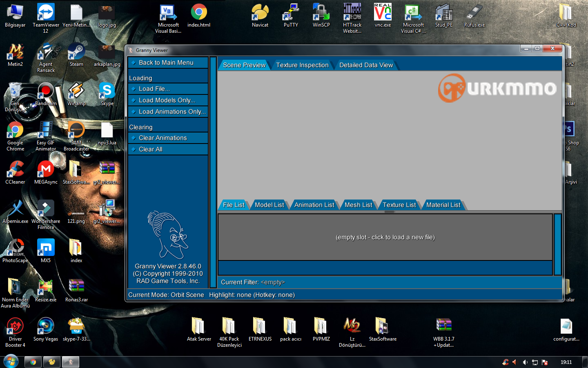Switch to Detailed Data View tab
Viewport: 588px width, 368px height.
(x=366, y=65)
